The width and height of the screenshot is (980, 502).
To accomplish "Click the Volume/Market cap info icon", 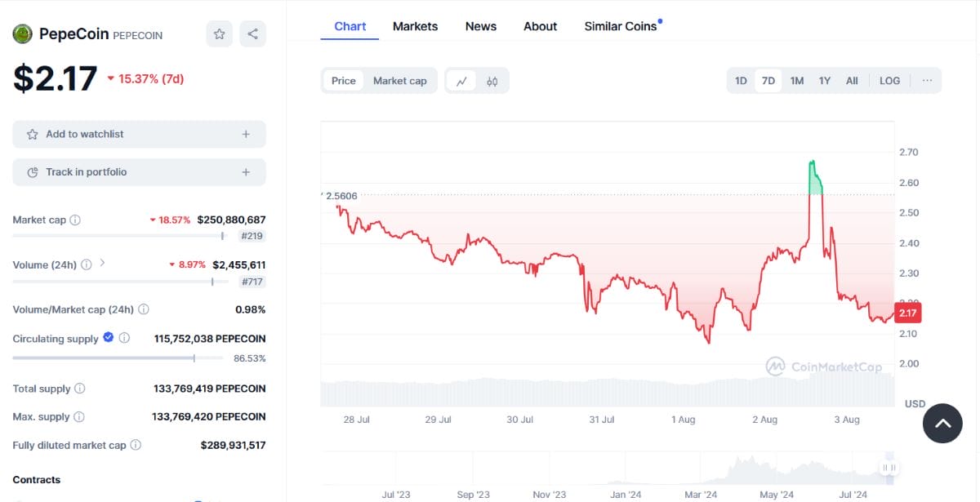I will (144, 309).
